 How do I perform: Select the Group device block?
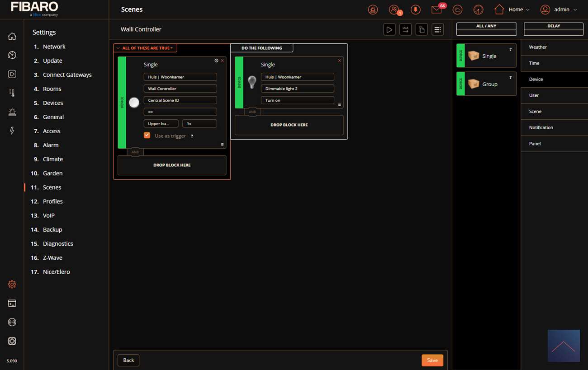tap(486, 84)
